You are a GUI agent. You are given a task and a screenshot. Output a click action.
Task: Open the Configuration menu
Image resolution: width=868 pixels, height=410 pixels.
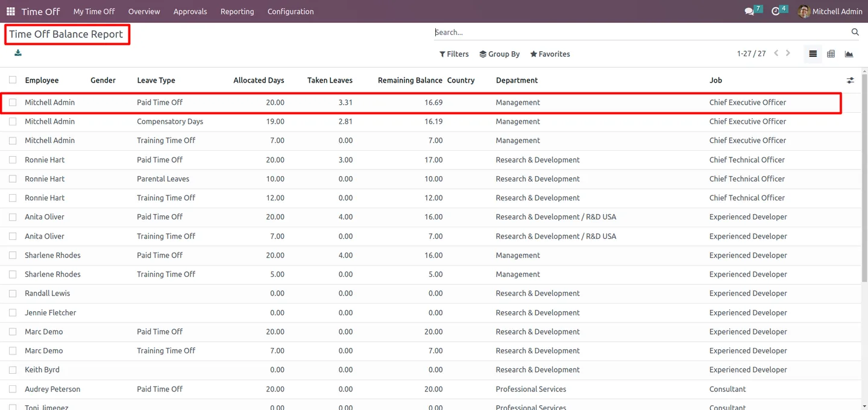coord(291,11)
